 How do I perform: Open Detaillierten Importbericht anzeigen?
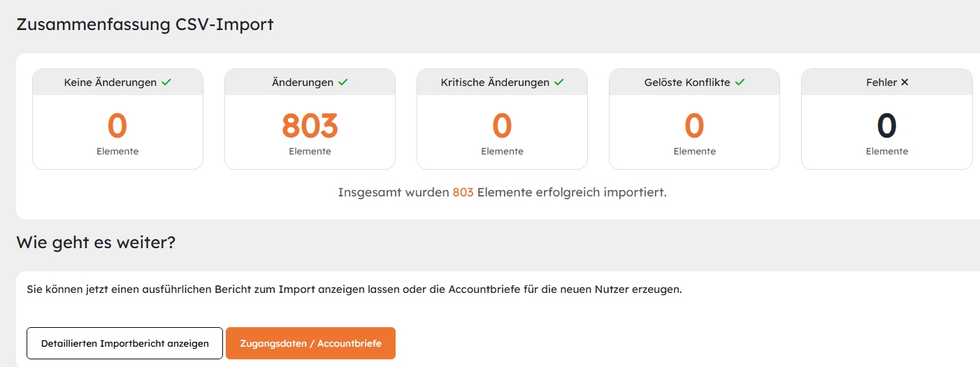click(x=125, y=343)
